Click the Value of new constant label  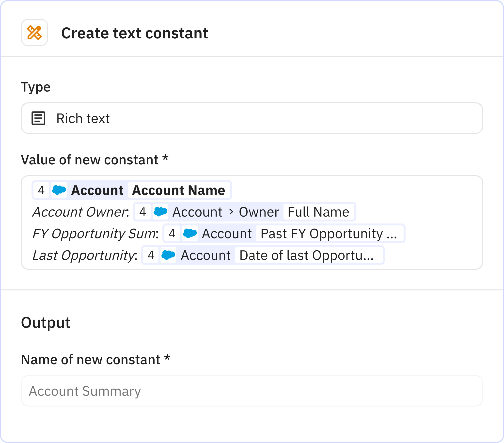click(95, 159)
